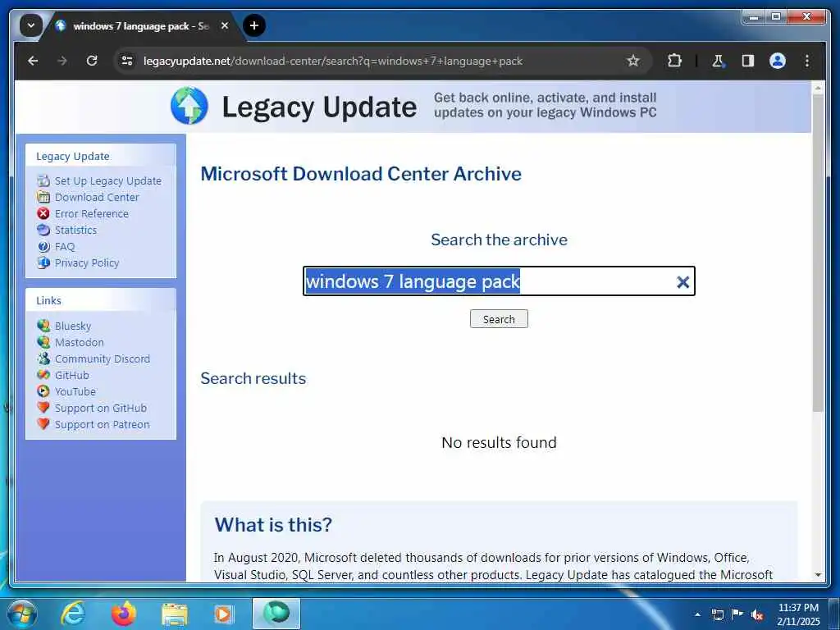Open the profile avatar menu
The height and width of the screenshot is (630, 840).
(x=778, y=61)
